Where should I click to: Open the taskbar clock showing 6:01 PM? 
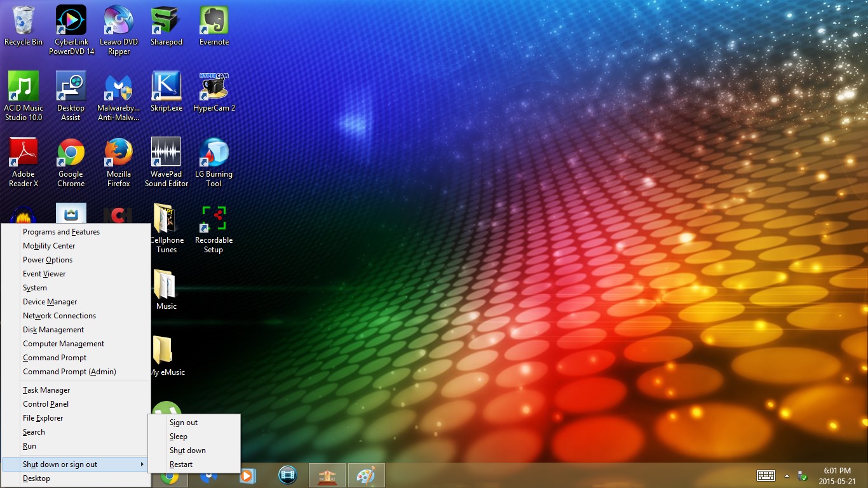[836, 476]
